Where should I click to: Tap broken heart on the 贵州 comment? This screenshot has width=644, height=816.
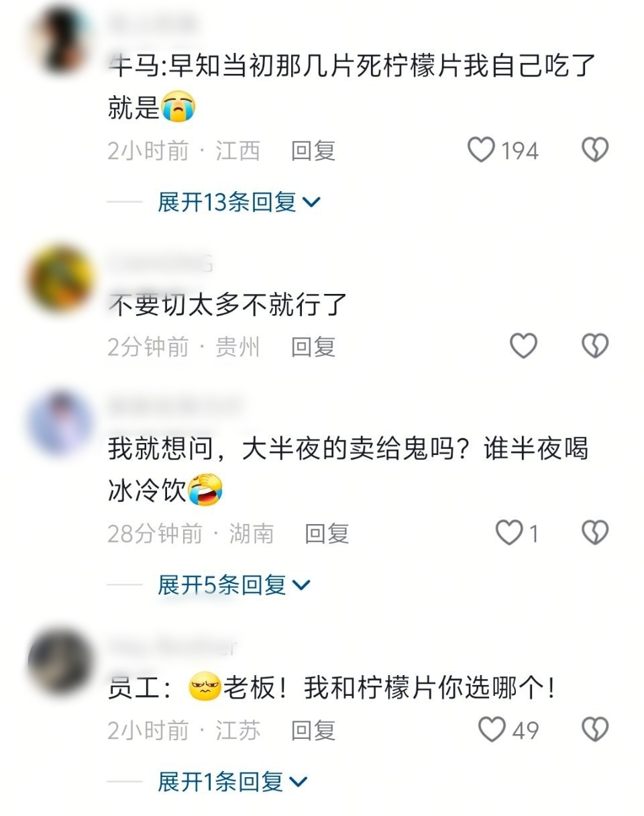point(594,346)
